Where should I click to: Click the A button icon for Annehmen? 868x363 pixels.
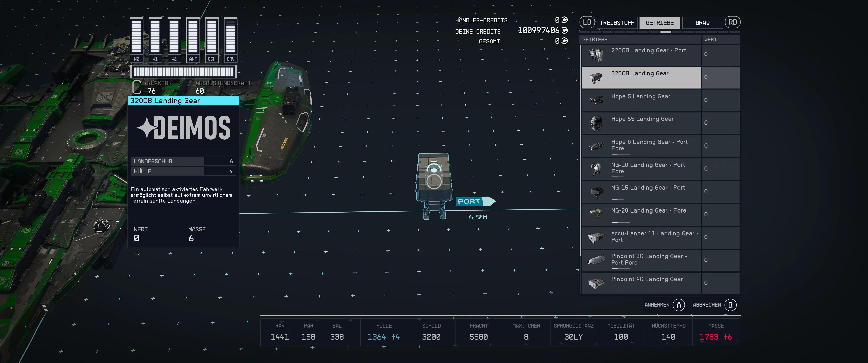point(679,305)
